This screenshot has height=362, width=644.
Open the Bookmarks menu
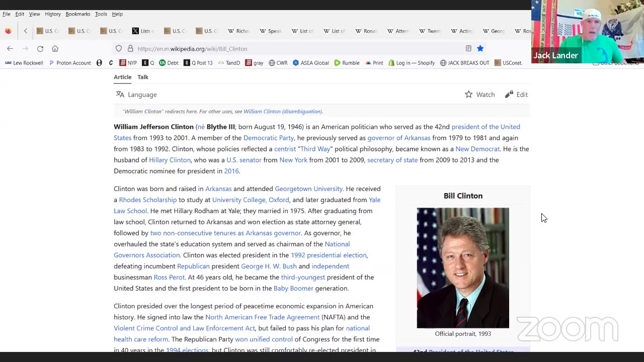point(78,14)
